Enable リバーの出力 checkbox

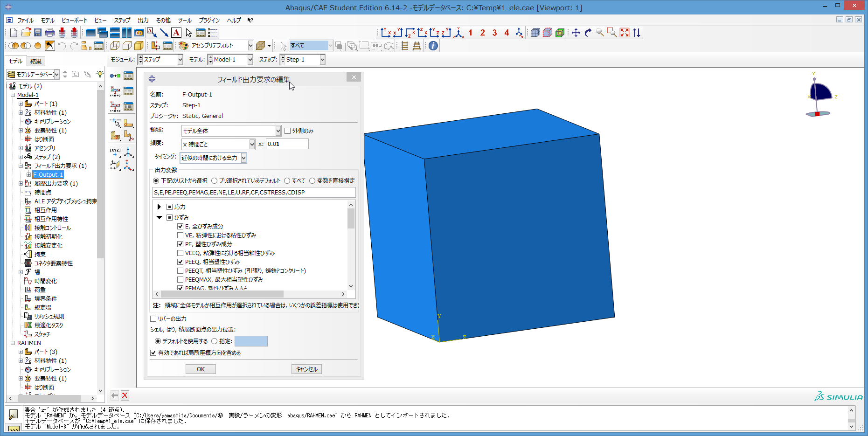coord(153,319)
